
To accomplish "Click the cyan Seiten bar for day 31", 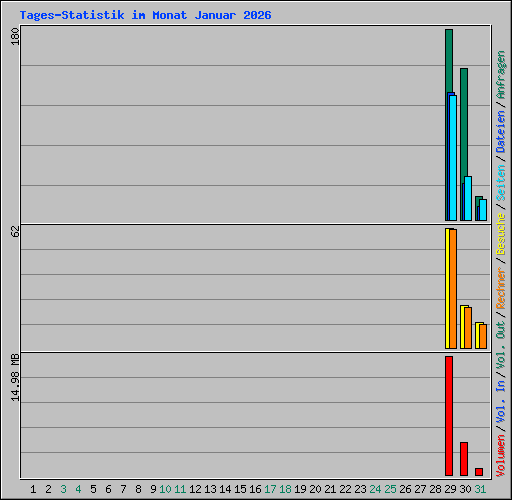I will (483, 210).
